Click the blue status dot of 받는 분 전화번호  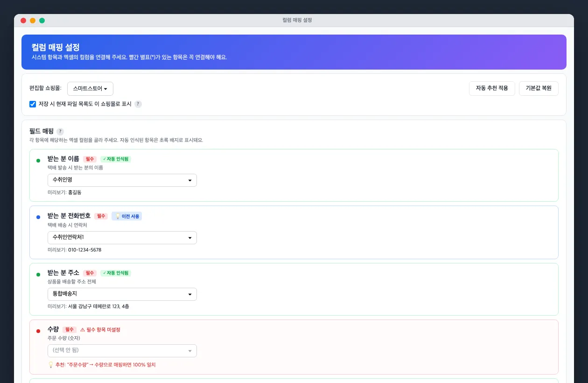point(38,217)
